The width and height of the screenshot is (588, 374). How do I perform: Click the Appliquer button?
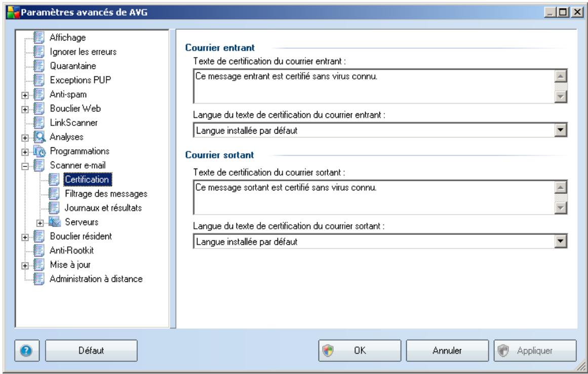click(535, 351)
